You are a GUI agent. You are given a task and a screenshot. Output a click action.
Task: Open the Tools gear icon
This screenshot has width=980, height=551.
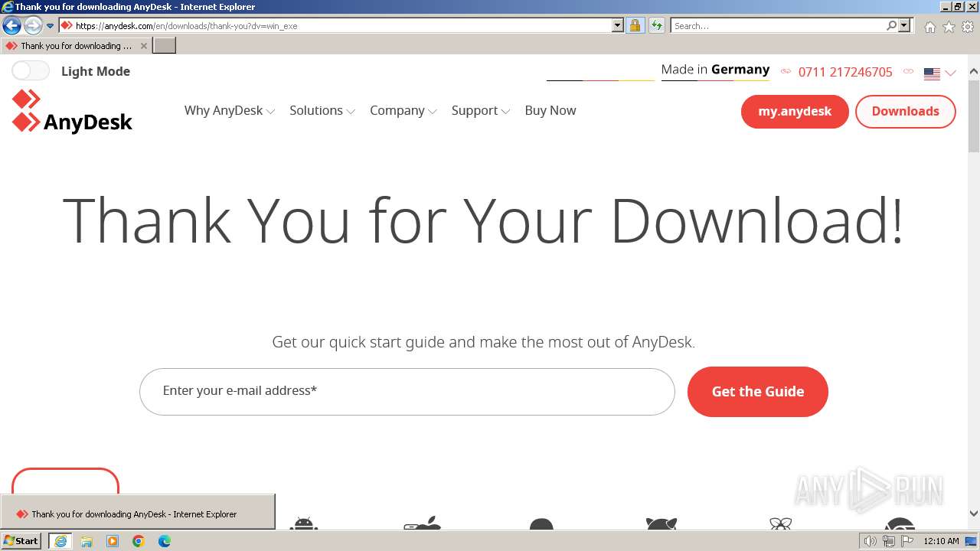point(968,27)
